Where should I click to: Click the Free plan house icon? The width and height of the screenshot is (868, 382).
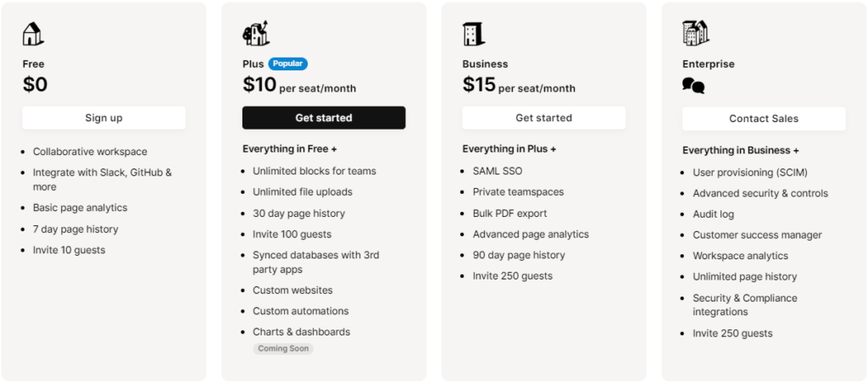click(32, 34)
